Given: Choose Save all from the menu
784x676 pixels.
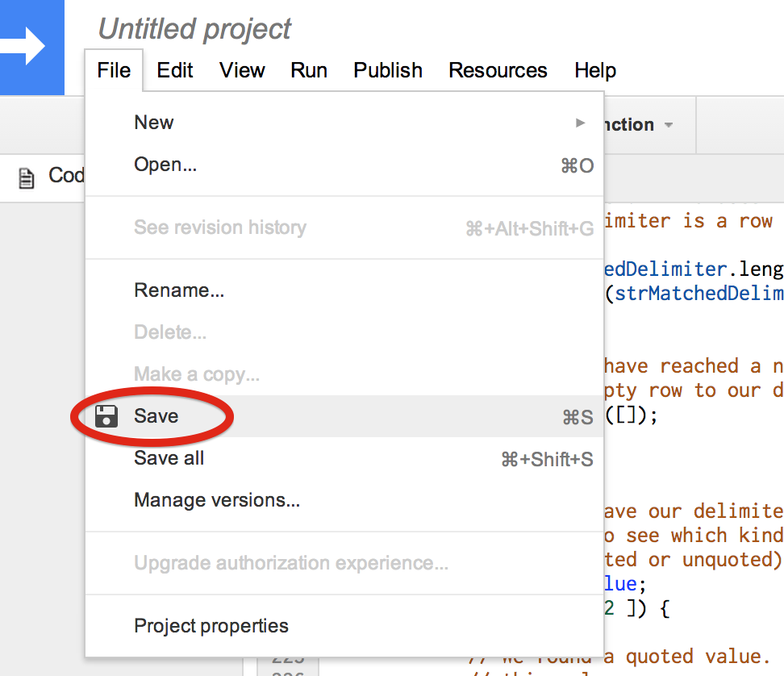Looking at the screenshot, I should click(x=169, y=458).
